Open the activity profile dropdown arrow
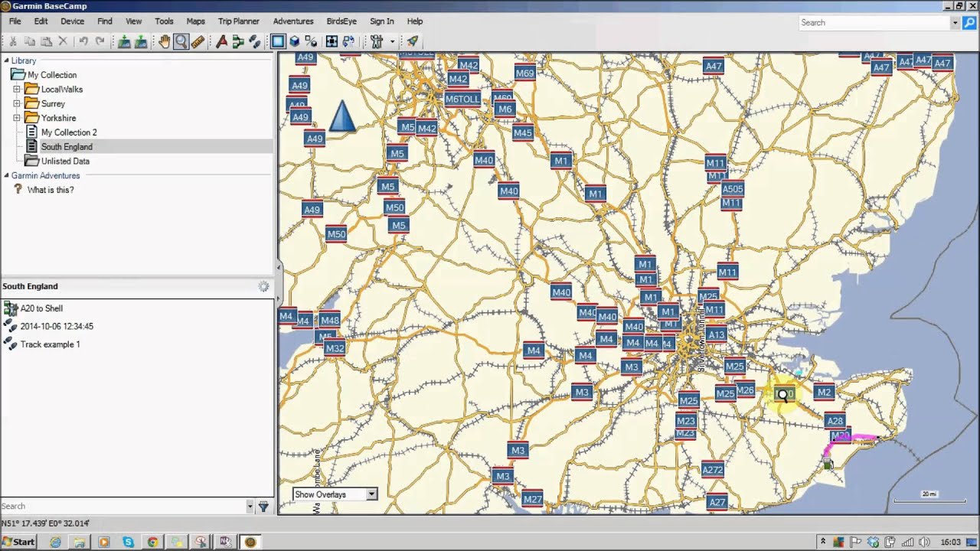The width and height of the screenshot is (980, 551). (392, 42)
